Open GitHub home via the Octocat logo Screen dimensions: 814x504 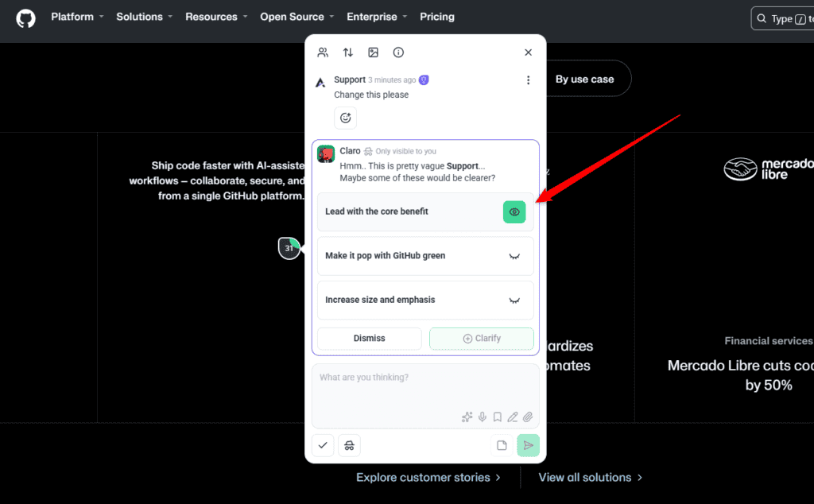tap(25, 19)
